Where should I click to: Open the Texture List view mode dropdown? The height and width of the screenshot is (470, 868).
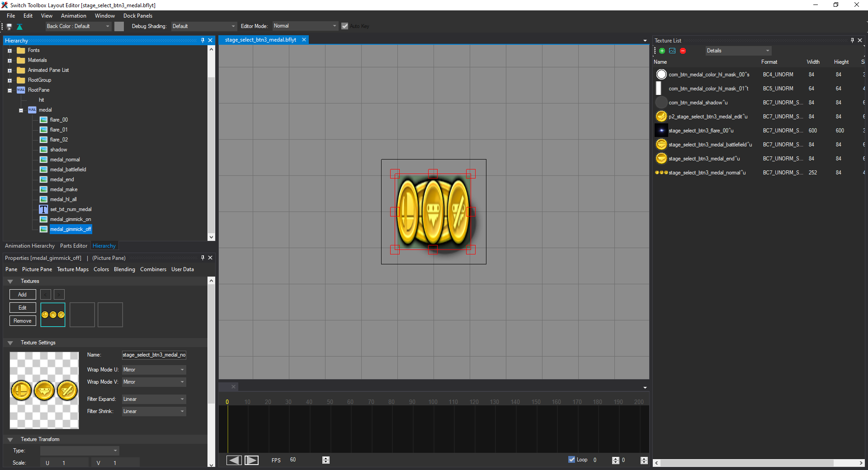[738, 51]
